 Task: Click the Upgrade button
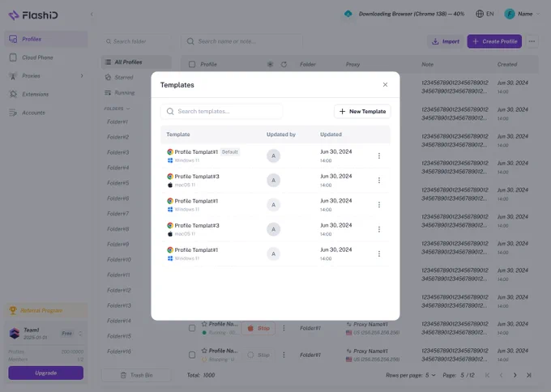tap(46, 373)
